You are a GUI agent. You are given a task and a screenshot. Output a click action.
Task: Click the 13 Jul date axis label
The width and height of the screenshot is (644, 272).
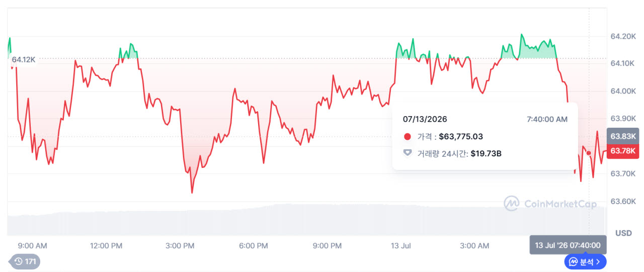click(401, 246)
